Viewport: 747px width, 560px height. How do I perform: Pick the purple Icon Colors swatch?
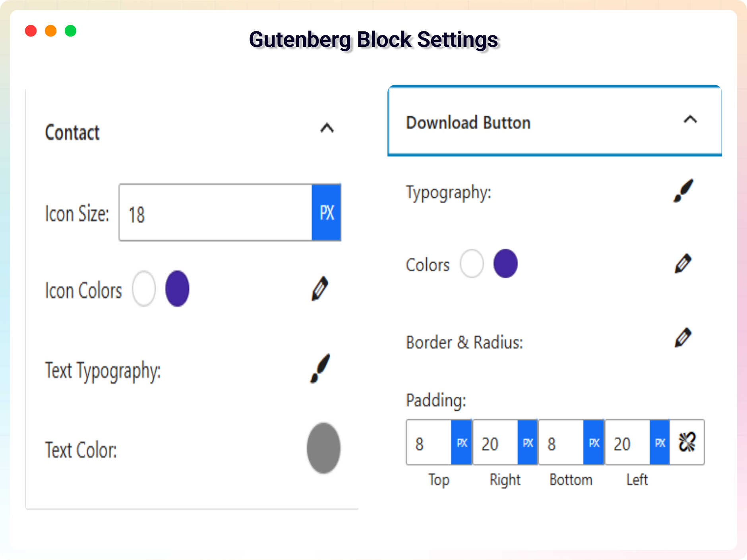click(x=177, y=289)
